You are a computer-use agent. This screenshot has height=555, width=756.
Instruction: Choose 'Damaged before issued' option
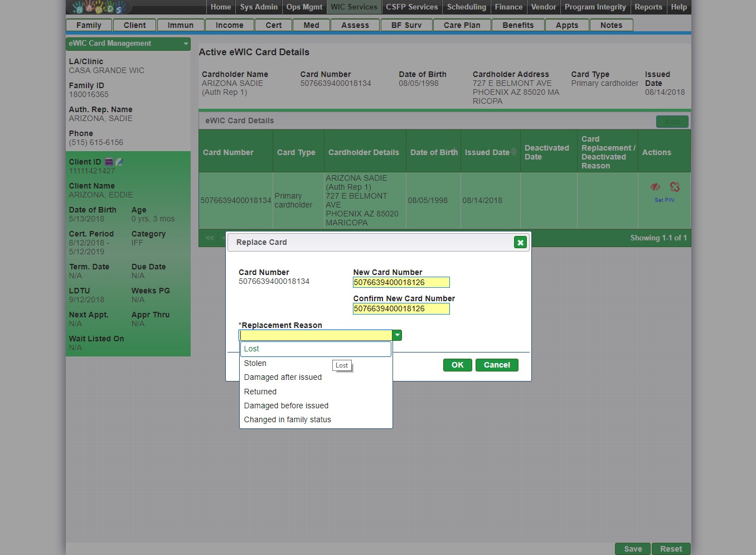click(286, 406)
